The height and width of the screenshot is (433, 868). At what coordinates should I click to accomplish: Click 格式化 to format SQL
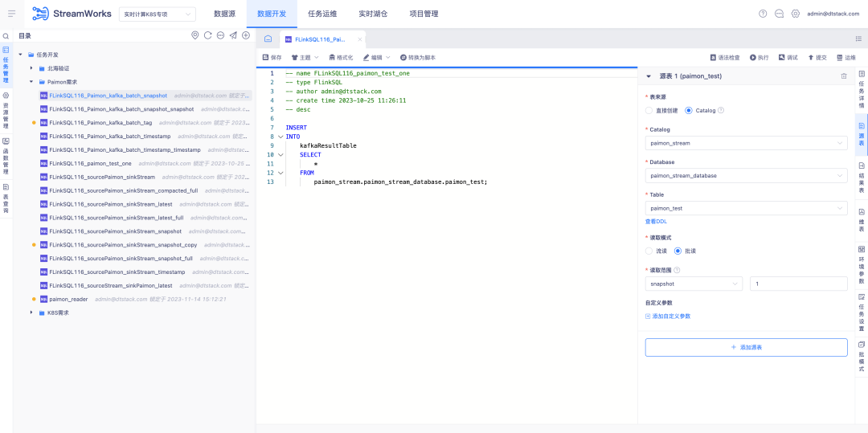(341, 58)
